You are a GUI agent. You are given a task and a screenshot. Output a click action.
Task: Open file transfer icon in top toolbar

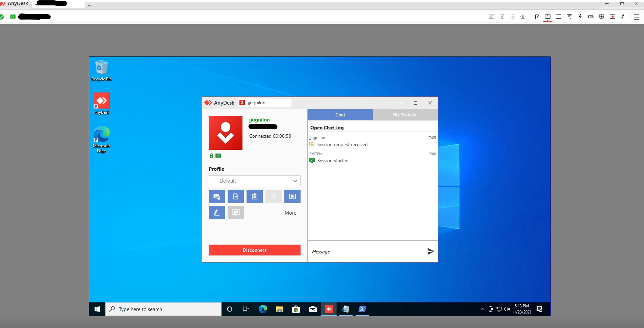(x=537, y=17)
